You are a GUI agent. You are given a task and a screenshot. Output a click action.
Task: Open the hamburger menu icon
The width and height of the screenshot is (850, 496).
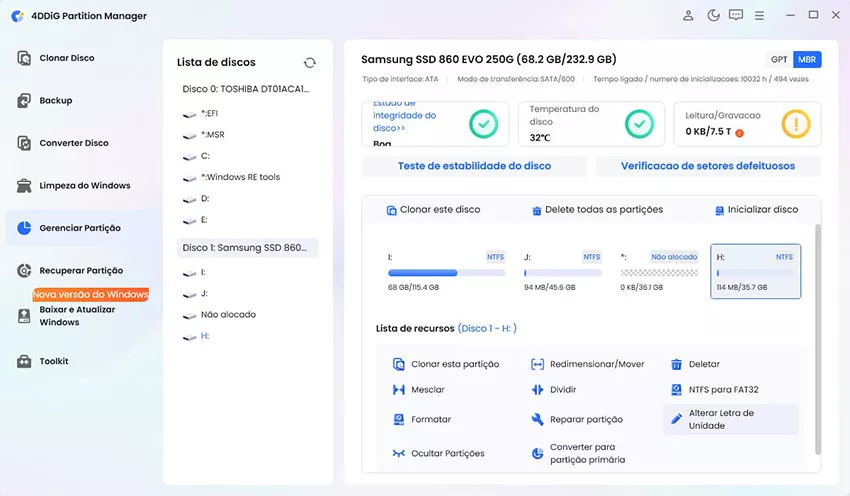point(759,16)
